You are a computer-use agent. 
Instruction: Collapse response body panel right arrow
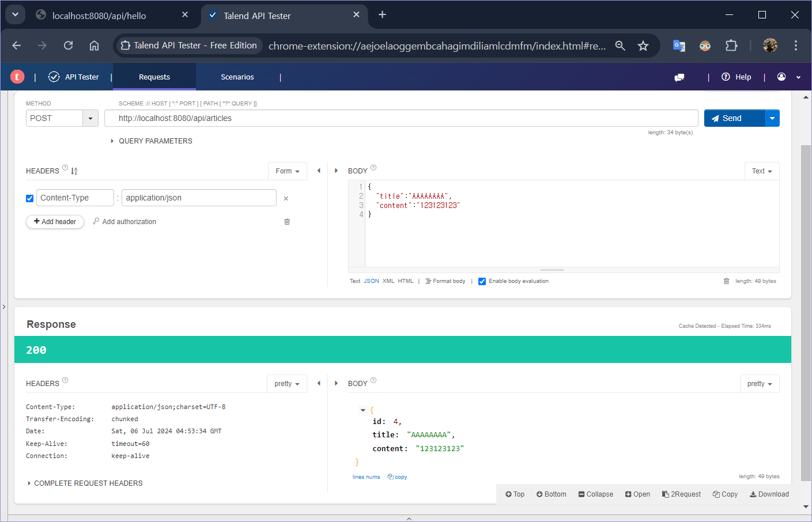336,383
